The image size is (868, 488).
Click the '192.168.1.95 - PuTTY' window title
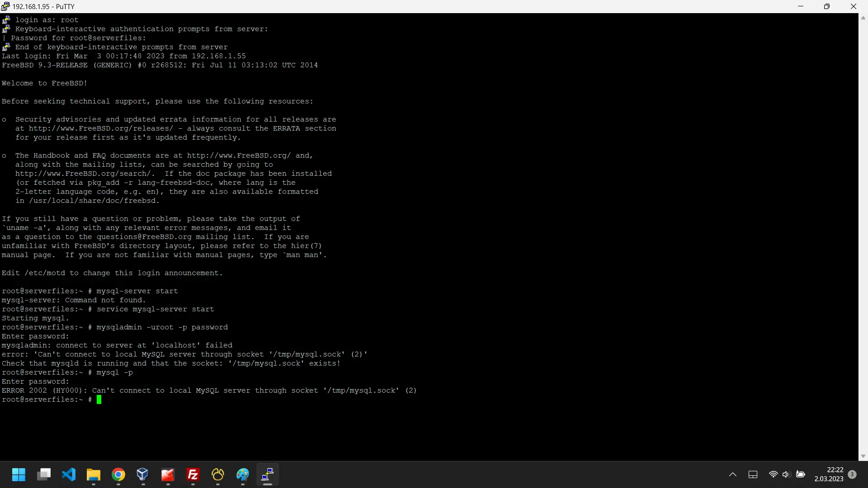43,6
